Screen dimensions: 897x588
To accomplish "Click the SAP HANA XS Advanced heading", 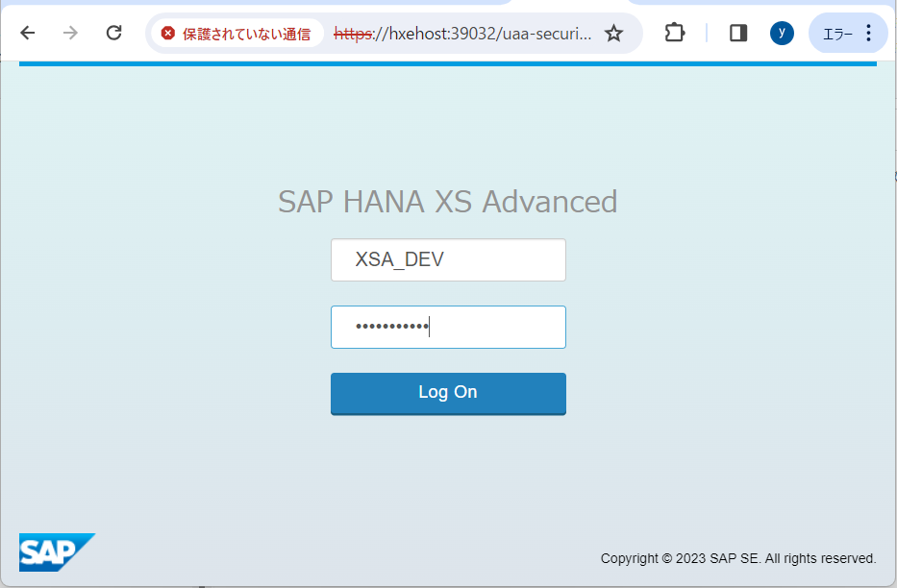I will 448,202.
